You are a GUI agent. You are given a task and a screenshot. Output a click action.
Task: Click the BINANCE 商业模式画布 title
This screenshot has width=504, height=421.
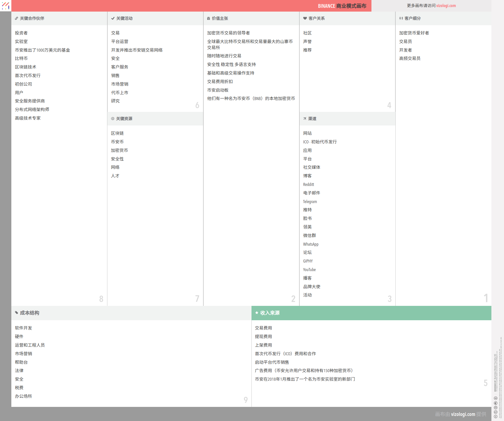coord(342,6)
